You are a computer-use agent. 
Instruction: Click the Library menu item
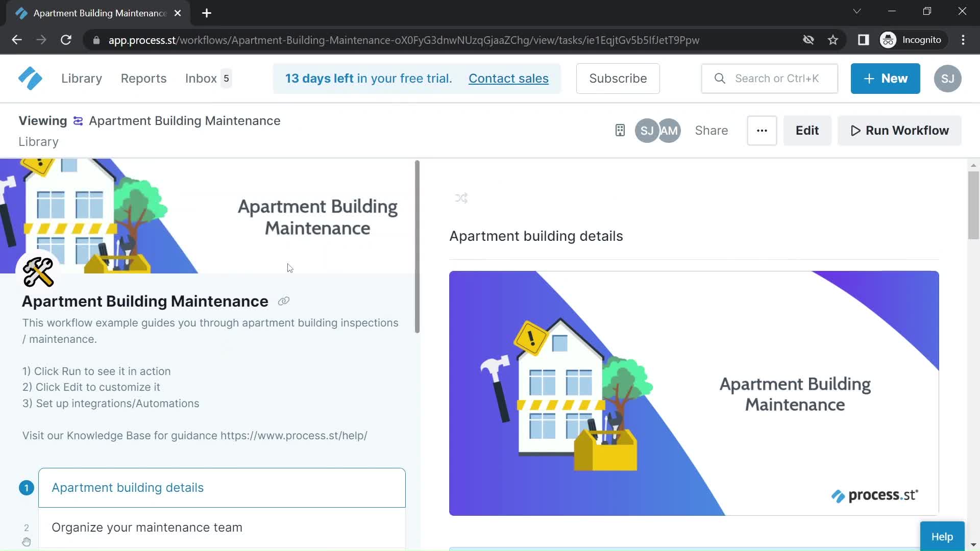pyautogui.click(x=82, y=78)
